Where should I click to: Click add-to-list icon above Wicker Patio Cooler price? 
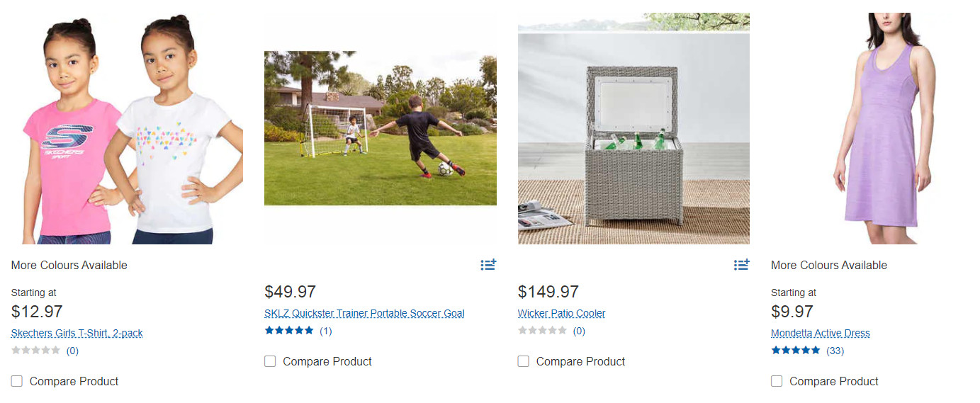pos(741,265)
